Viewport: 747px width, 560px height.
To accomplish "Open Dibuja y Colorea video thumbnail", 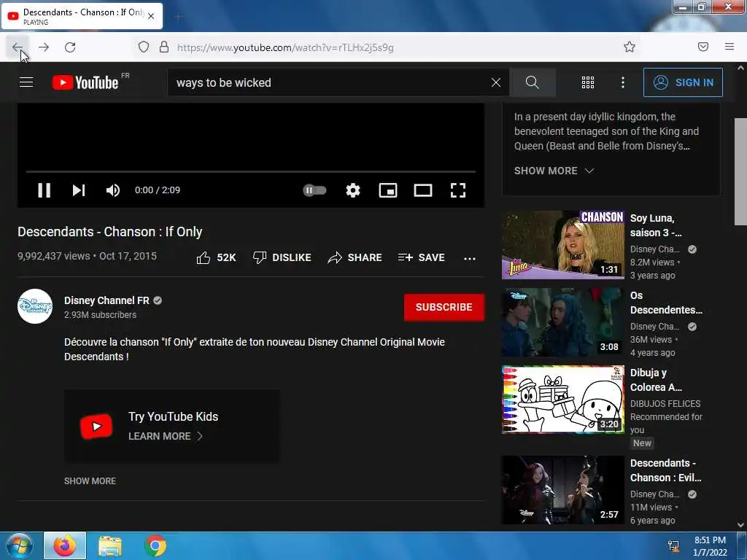I will tap(562, 399).
